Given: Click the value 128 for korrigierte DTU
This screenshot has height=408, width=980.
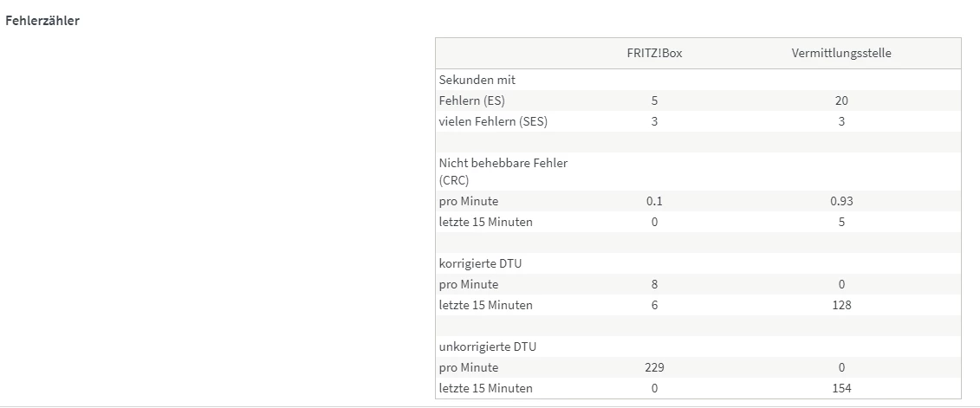Looking at the screenshot, I should (841, 305).
